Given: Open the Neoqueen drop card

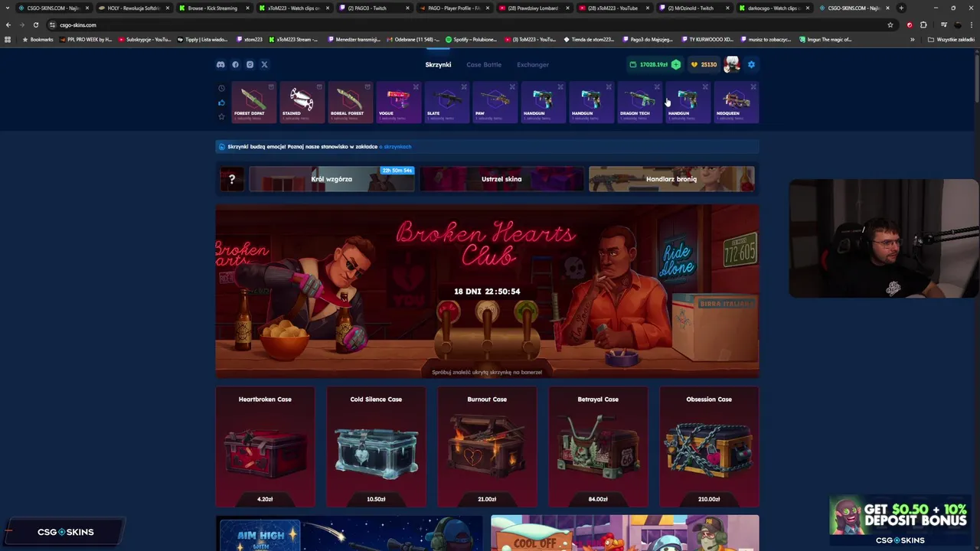Looking at the screenshot, I should click(736, 103).
